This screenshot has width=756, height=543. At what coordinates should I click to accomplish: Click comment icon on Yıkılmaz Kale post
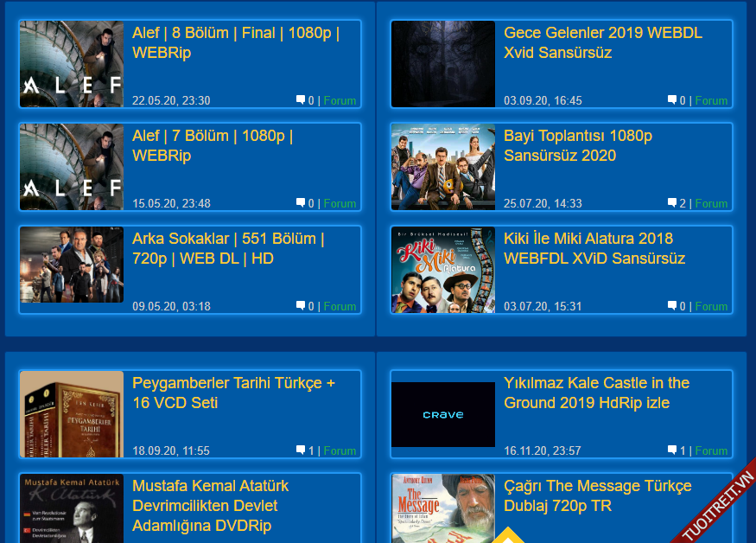point(672,450)
